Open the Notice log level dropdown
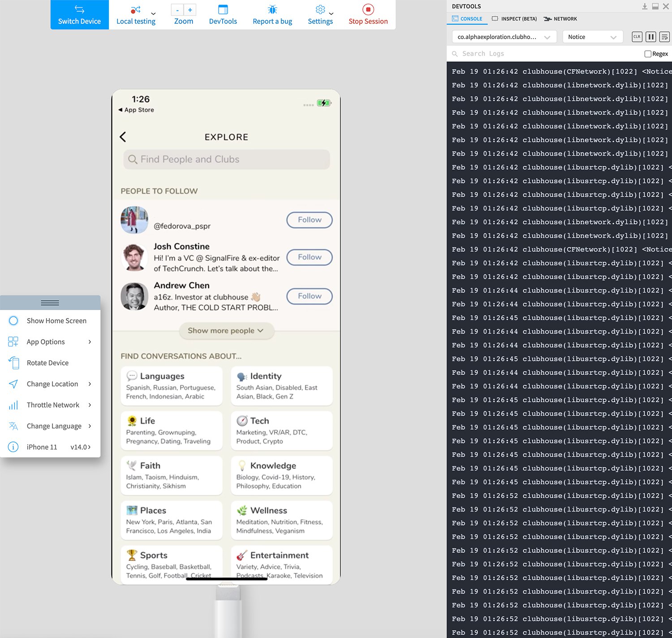Viewport: 672px width, 638px height. click(x=593, y=37)
